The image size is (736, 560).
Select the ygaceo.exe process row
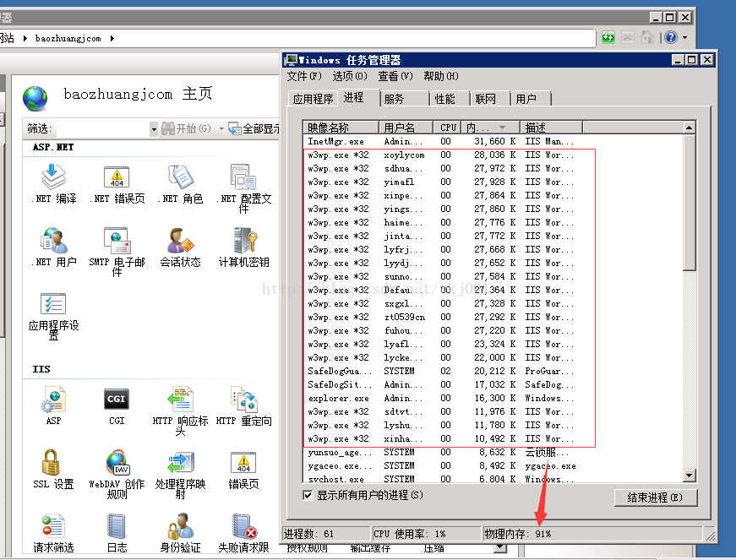click(493, 465)
